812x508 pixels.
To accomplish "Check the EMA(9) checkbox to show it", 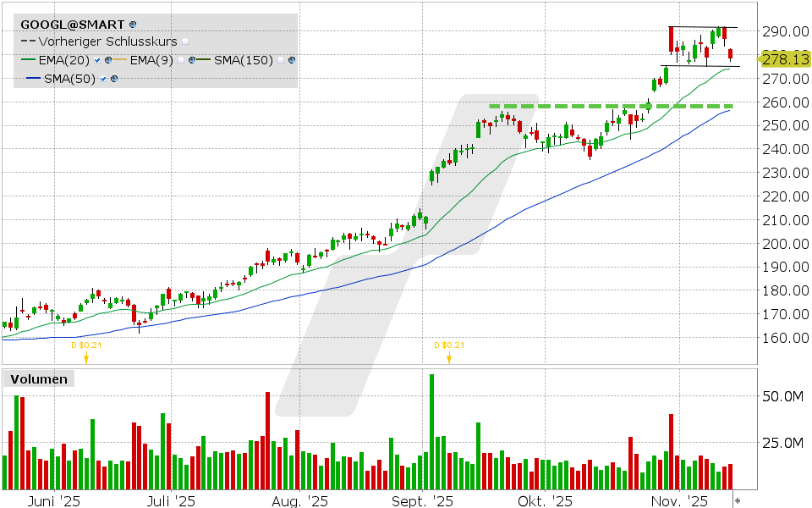I will [x=183, y=60].
